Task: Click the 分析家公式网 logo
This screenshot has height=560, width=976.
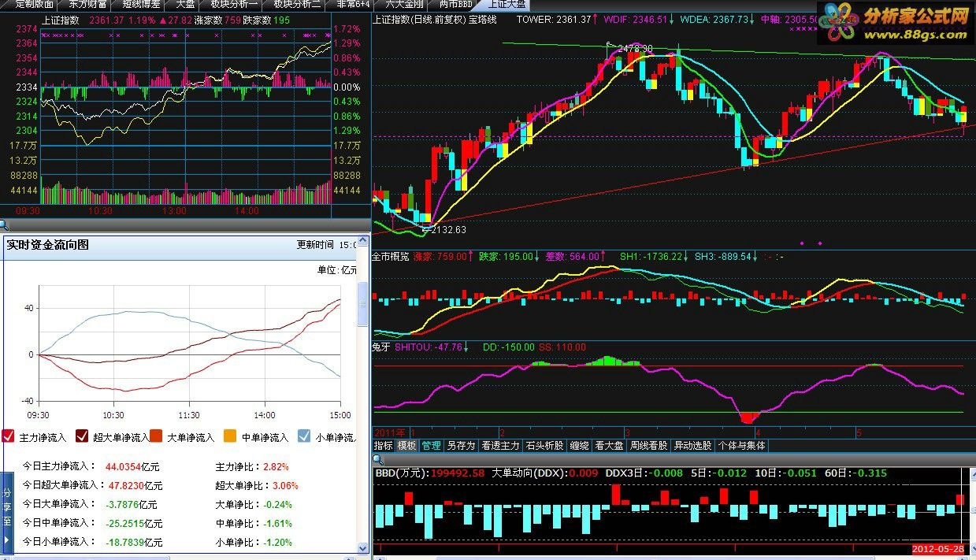Action: coord(896,23)
